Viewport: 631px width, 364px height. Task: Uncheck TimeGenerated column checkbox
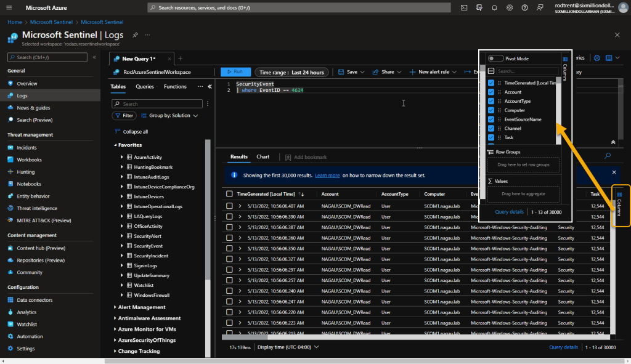[491, 83]
